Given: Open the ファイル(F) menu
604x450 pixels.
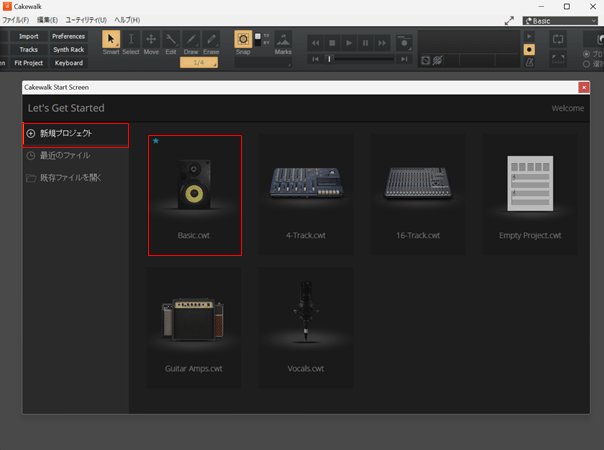Looking at the screenshot, I should 16,20.
